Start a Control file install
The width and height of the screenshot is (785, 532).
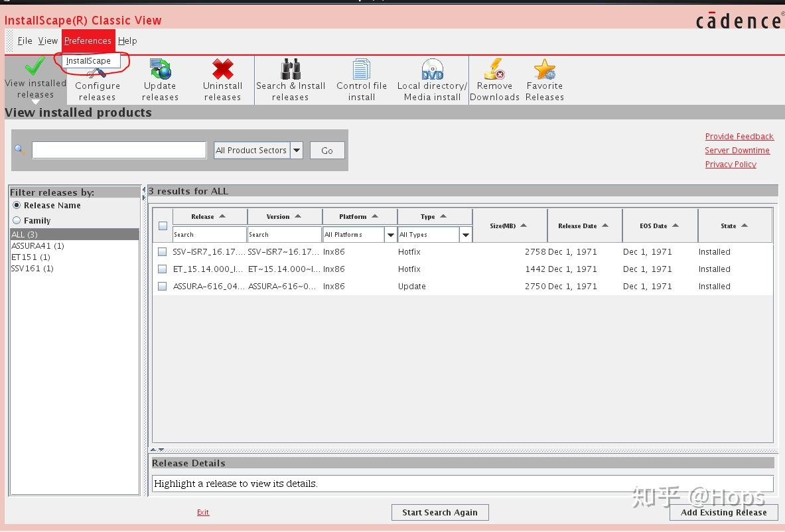[361, 69]
